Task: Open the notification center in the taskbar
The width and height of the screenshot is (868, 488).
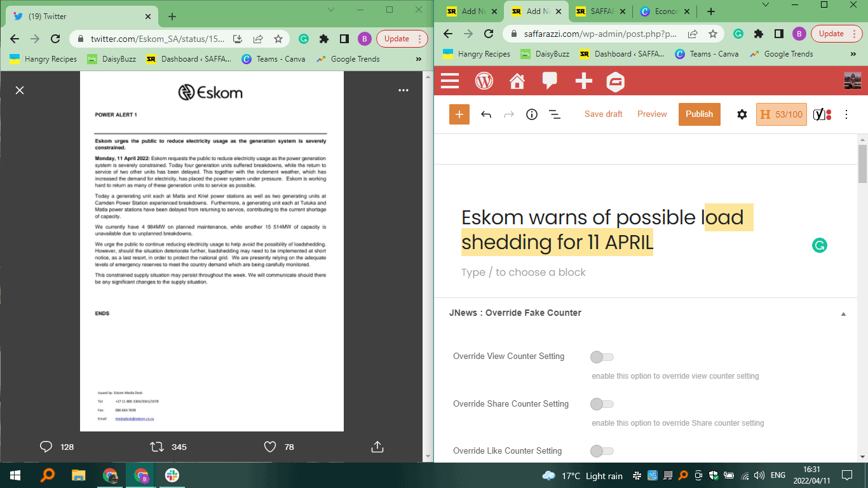Action: pos(846,475)
